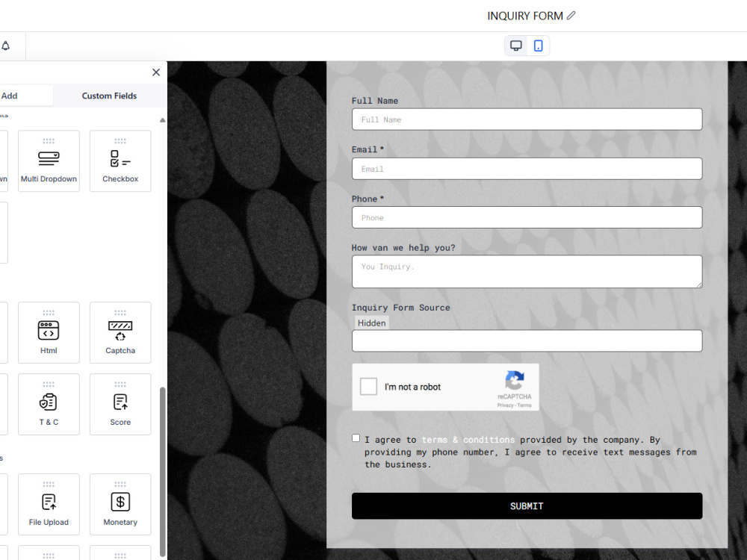Select the 'Full Name' field label
Viewport: 747px width, 560px height.
tap(375, 101)
